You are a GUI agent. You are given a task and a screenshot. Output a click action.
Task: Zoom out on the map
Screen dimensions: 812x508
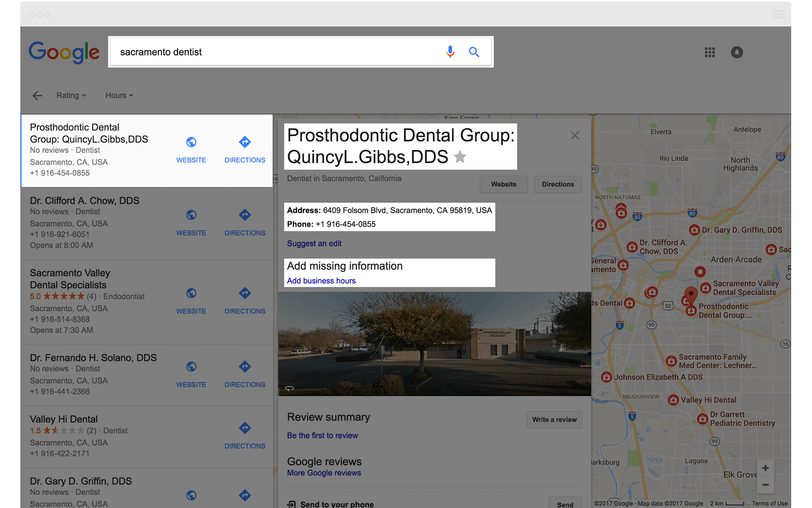click(765, 485)
